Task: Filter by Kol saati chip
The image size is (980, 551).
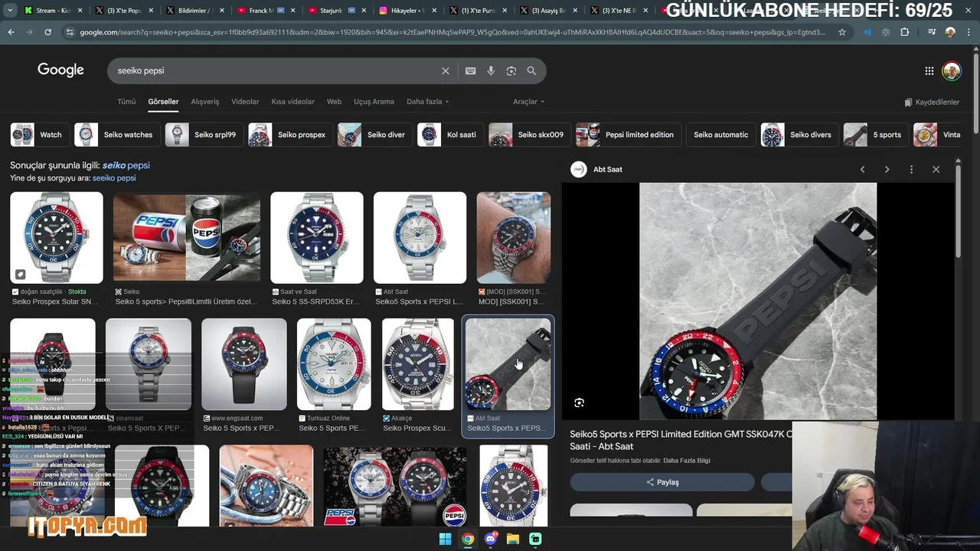Action: tap(450, 135)
